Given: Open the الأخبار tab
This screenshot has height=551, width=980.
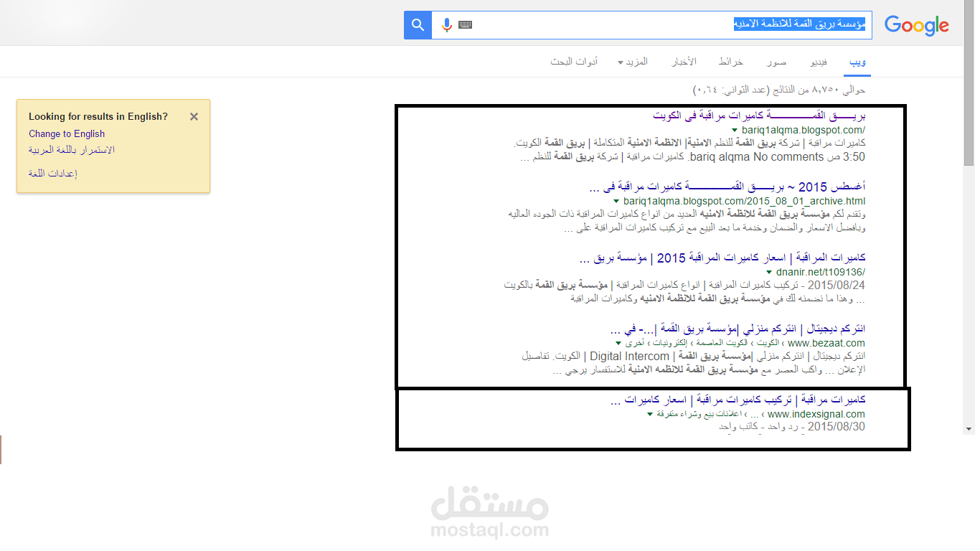Looking at the screenshot, I should point(684,62).
